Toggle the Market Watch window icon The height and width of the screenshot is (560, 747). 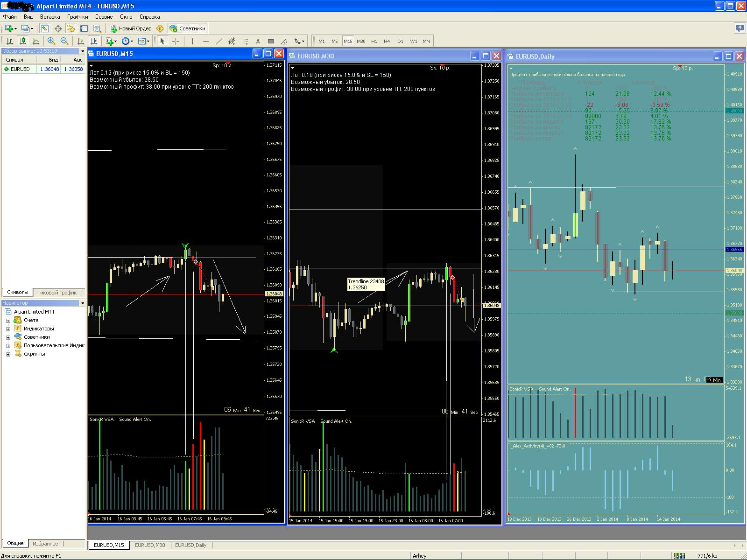tap(44, 28)
